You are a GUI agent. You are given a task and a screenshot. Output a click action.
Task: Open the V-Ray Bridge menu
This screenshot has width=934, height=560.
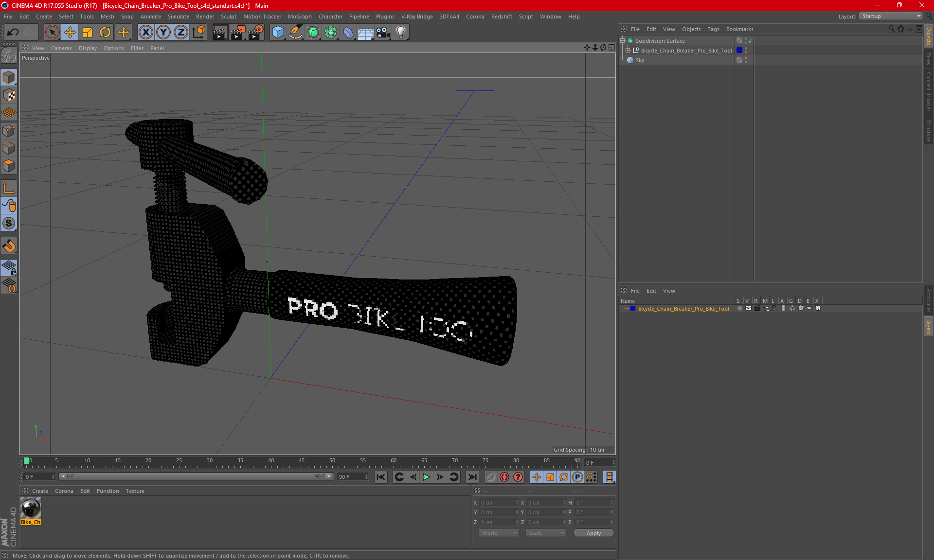coord(417,17)
